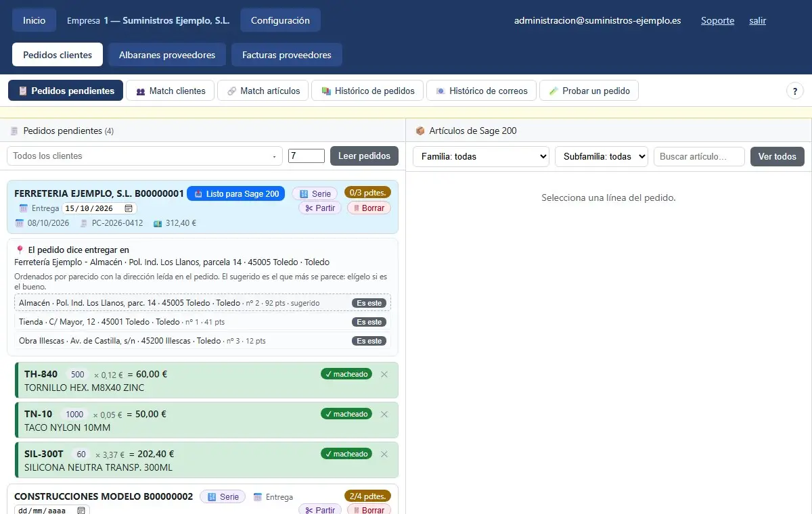Click the quantity 1000 pill on TN-10
The height and width of the screenshot is (514, 812).
(x=74, y=415)
